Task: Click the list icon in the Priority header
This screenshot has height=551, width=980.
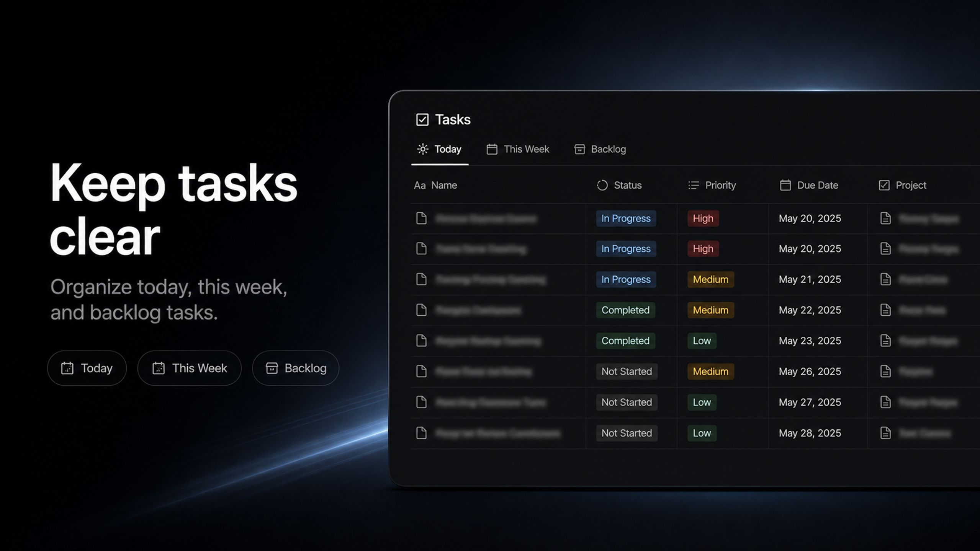Action: 694,185
